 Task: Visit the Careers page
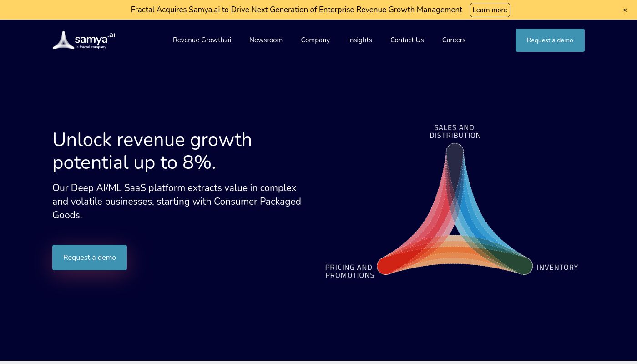(x=454, y=40)
